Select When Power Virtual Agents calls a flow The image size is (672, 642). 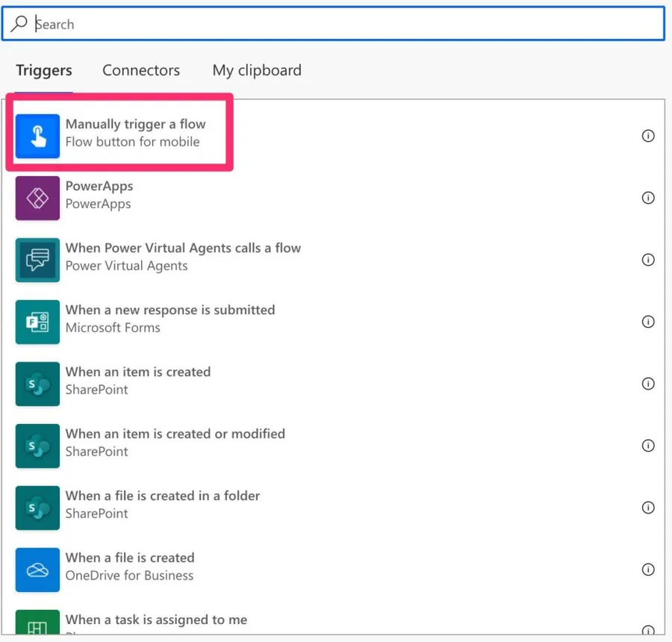(x=183, y=249)
